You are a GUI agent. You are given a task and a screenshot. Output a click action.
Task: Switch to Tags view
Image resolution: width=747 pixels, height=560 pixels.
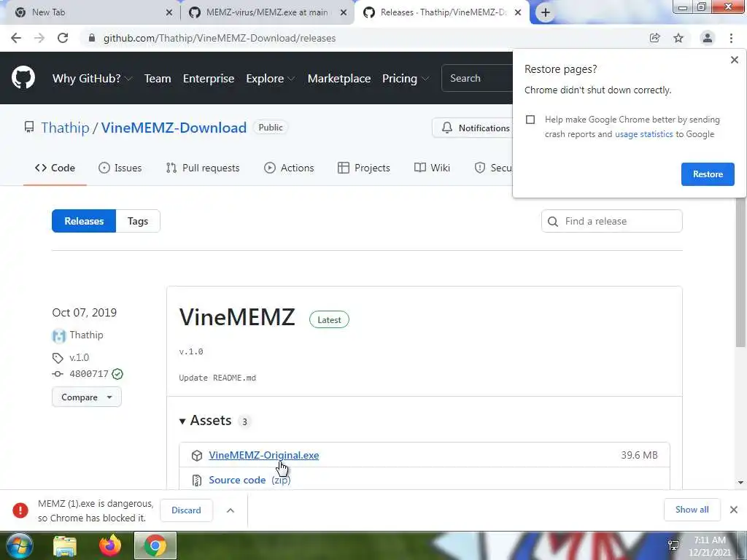pyautogui.click(x=138, y=221)
